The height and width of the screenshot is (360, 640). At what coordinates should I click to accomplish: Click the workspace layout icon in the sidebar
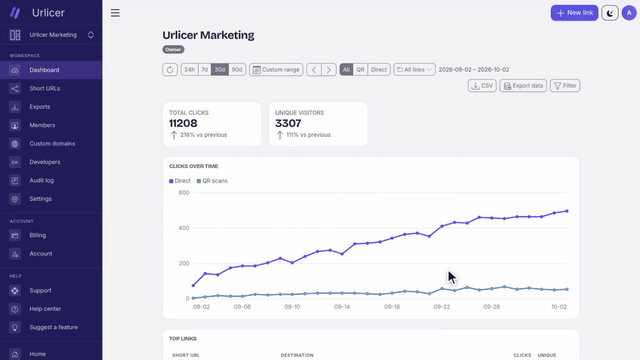pos(15,35)
